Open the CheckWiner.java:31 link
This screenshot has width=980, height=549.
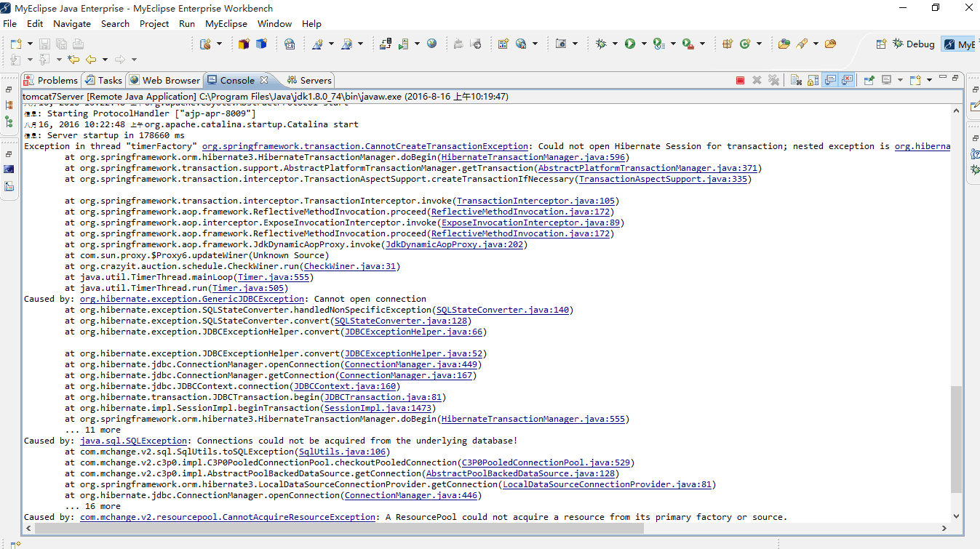click(x=349, y=266)
